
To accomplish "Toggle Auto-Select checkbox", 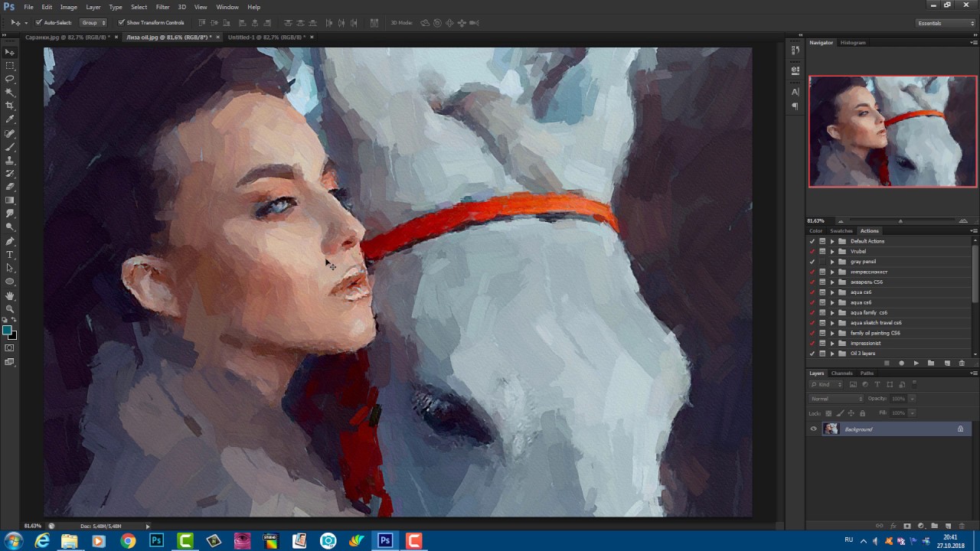I will 39,23.
